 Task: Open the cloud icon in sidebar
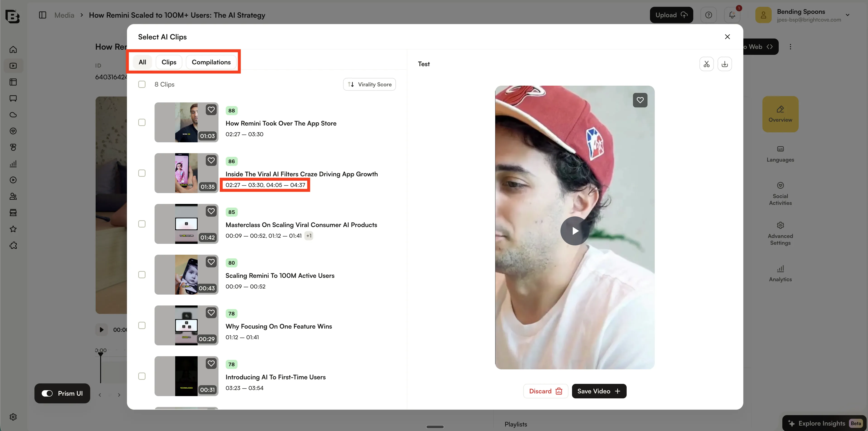click(13, 115)
